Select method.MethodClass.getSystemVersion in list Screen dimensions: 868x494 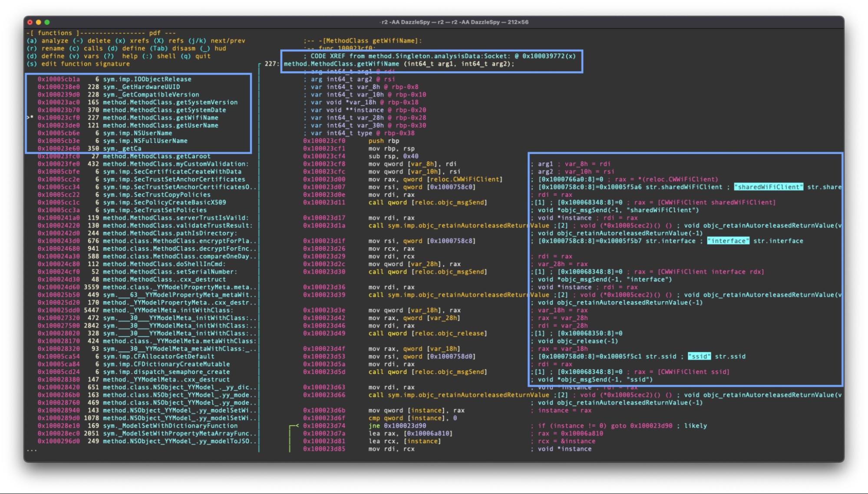(x=170, y=103)
